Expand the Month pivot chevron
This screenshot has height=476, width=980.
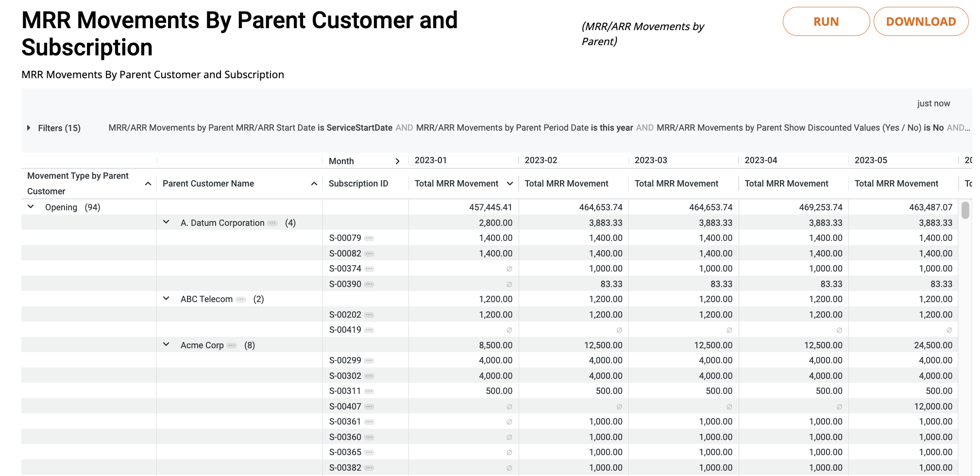[397, 161]
